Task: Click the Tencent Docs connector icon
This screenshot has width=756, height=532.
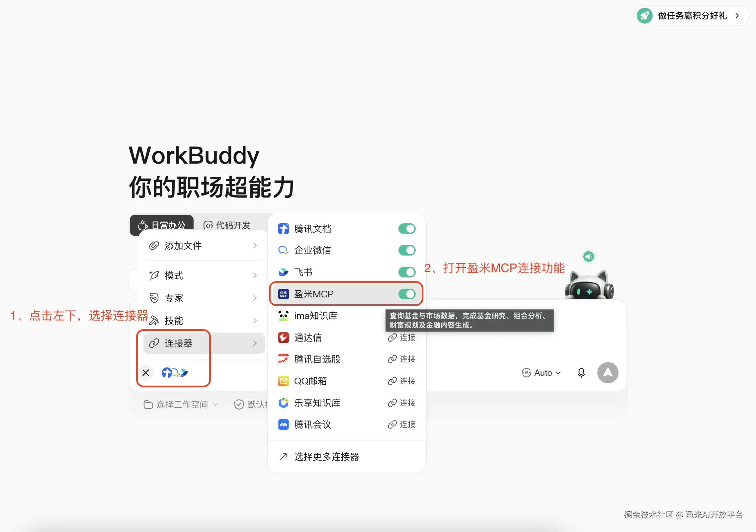Action: tap(283, 229)
